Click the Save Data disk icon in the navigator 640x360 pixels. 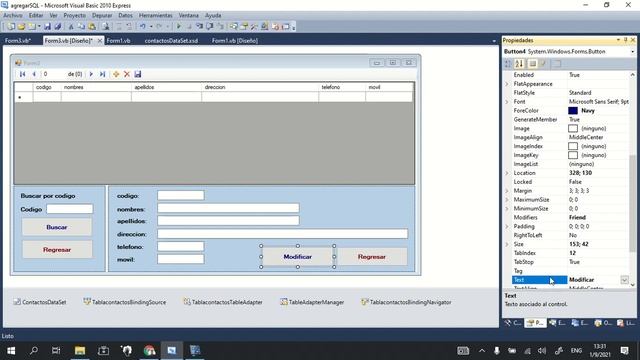point(138,74)
